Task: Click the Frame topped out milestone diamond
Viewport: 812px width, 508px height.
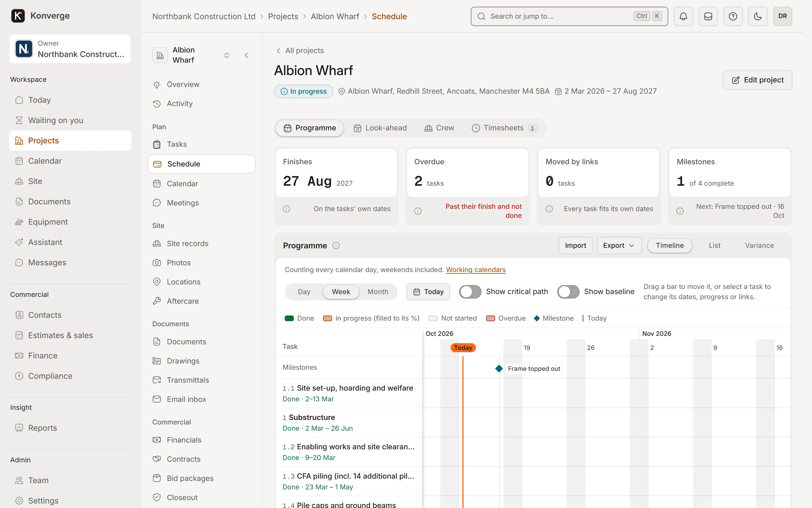Action: (499, 369)
